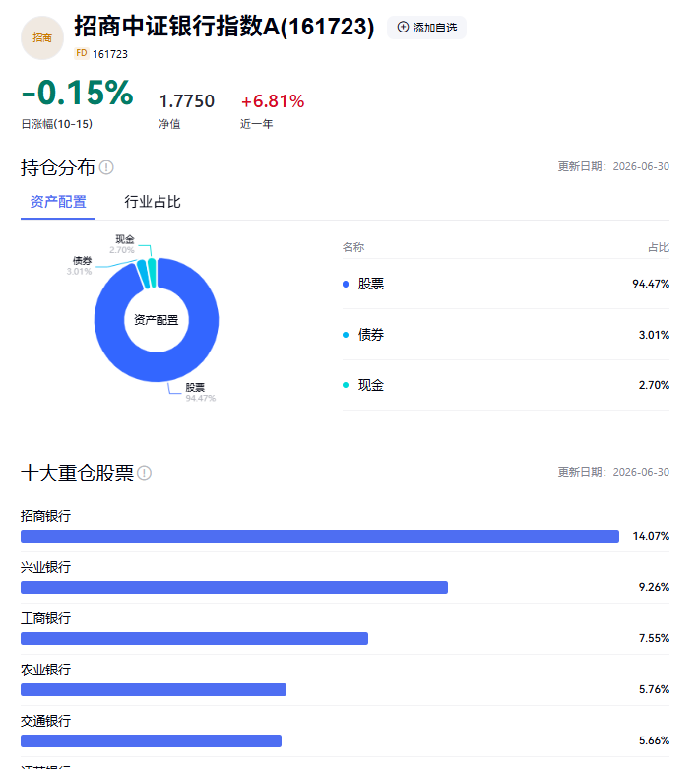Click the blue 股票 legend dot
This screenshot has width=700, height=769.
pyautogui.click(x=346, y=284)
